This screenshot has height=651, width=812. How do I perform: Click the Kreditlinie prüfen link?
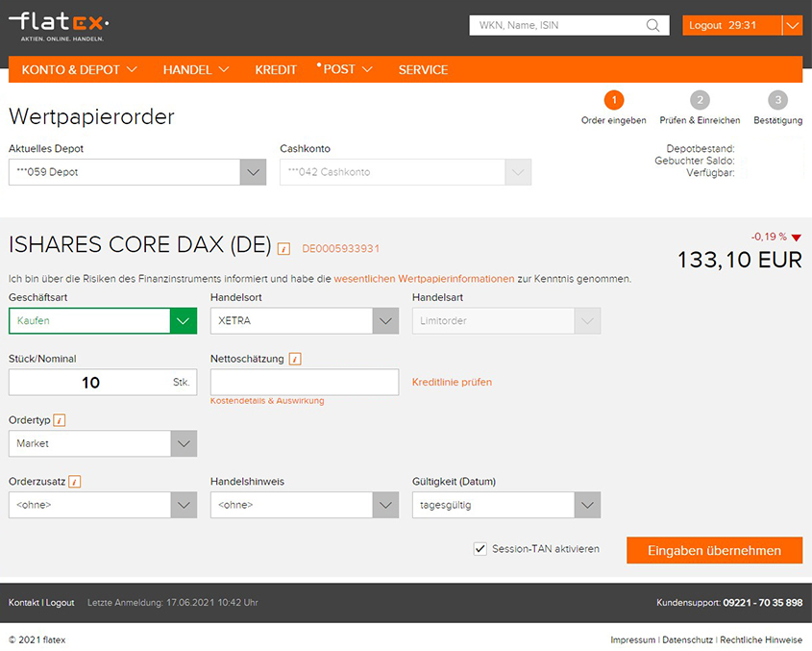tap(452, 382)
